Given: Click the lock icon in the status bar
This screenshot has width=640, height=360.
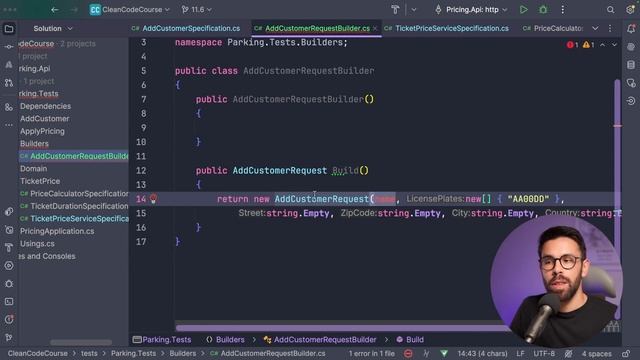Looking at the screenshot, I should [626, 353].
